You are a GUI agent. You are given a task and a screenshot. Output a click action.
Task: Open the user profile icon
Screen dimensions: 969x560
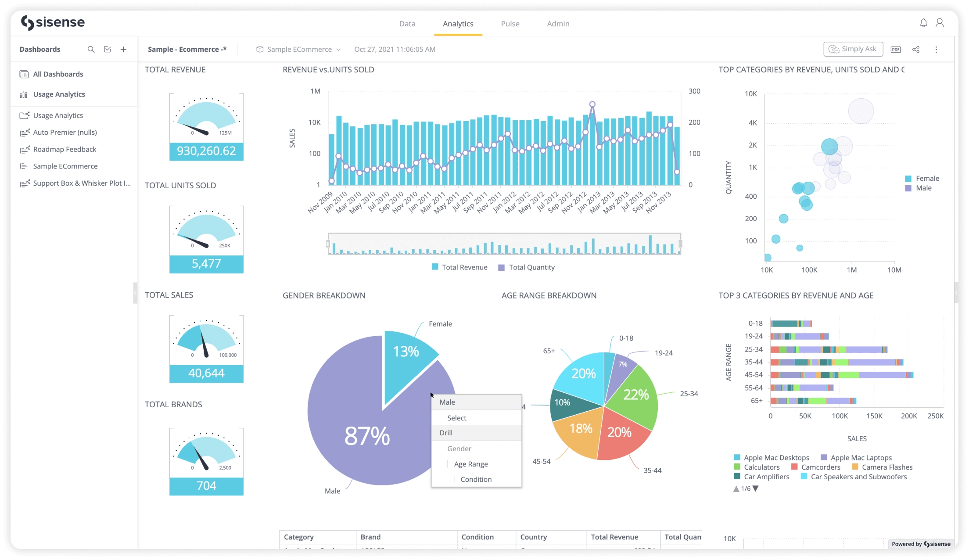940,23
